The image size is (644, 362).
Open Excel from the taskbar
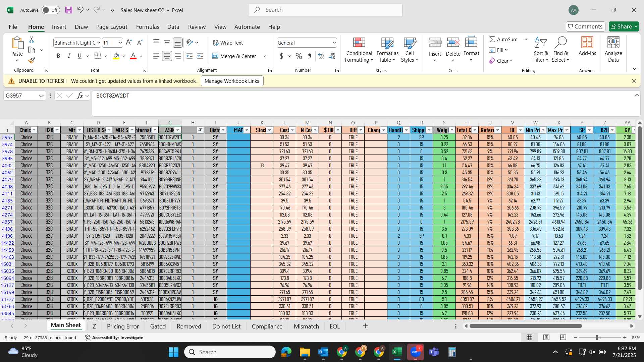coord(397,352)
